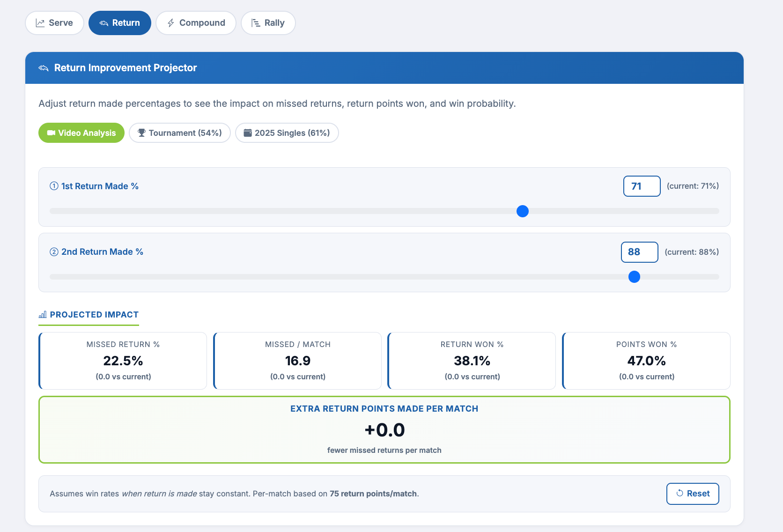Open the Rally tab
783x532 pixels.
click(x=268, y=23)
